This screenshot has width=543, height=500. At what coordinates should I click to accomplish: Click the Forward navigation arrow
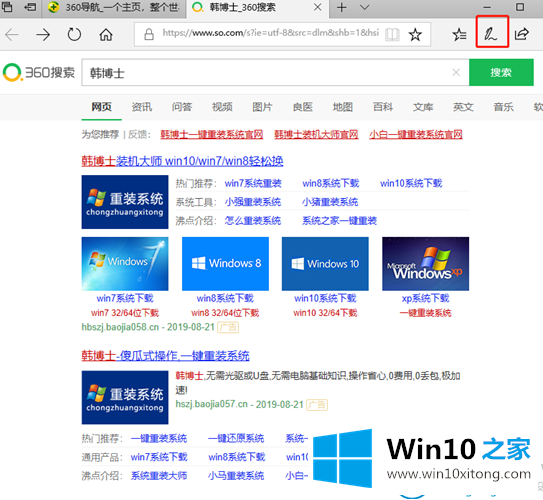pyautogui.click(x=43, y=35)
